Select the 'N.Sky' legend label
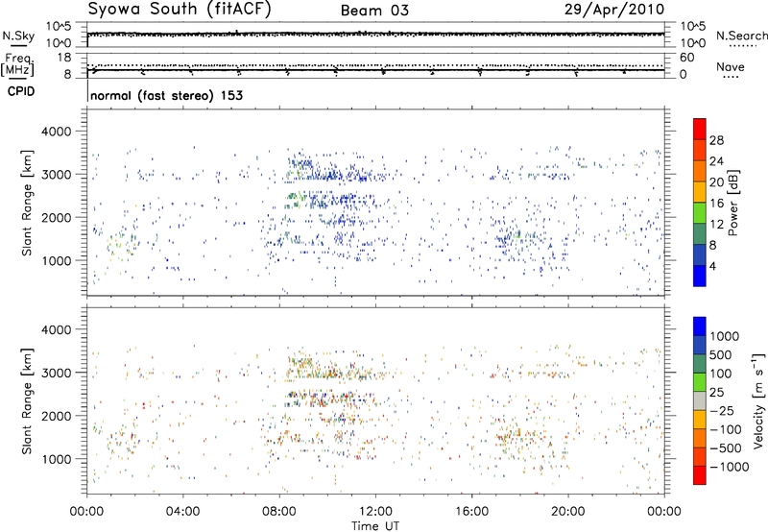The height and width of the screenshot is (532, 768). [18, 36]
